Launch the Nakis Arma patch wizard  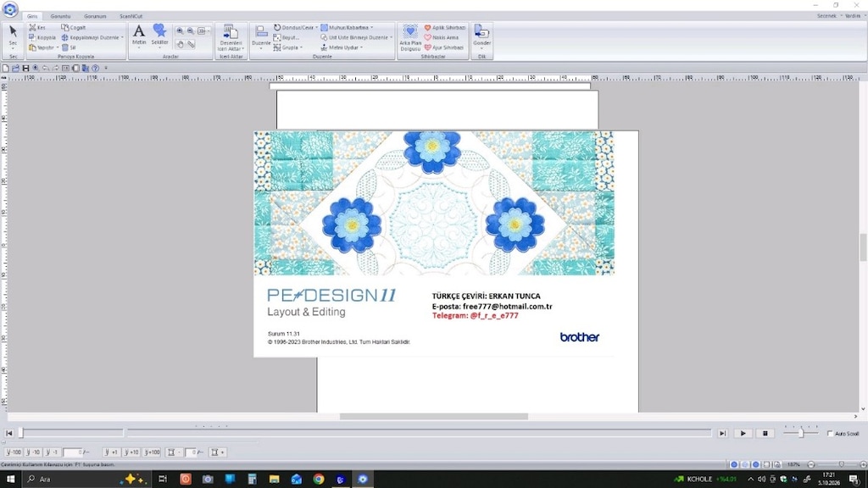[x=441, y=37]
